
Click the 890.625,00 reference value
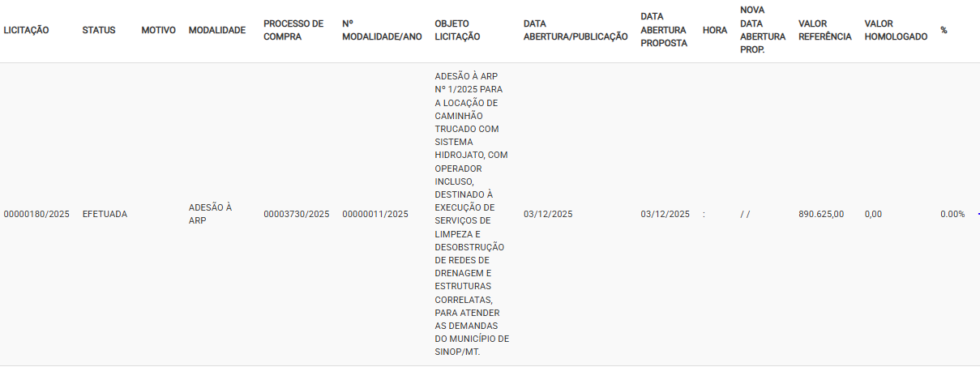click(x=821, y=214)
